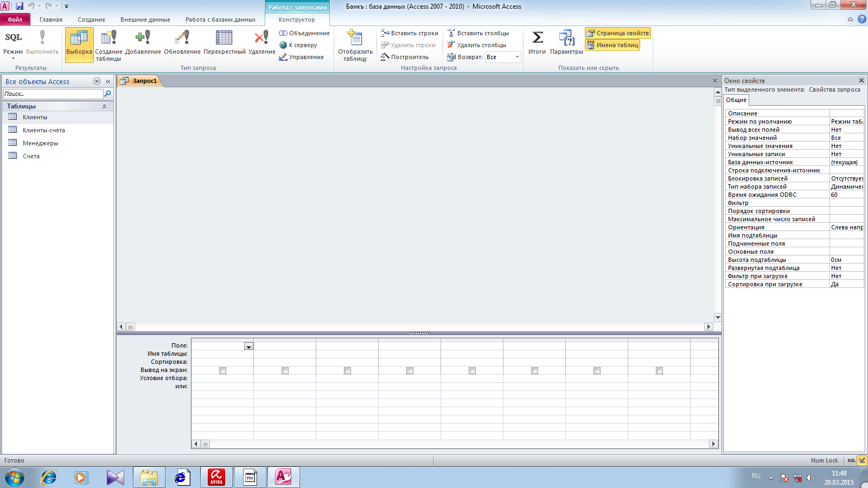Screen dimensions: 868x488
Task: Check sixth column Вывод на экран checkbox
Action: click(x=534, y=370)
